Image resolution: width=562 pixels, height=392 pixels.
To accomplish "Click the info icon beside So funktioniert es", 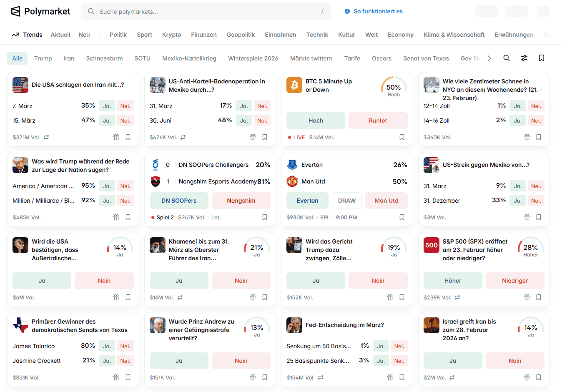I will 347,11.
